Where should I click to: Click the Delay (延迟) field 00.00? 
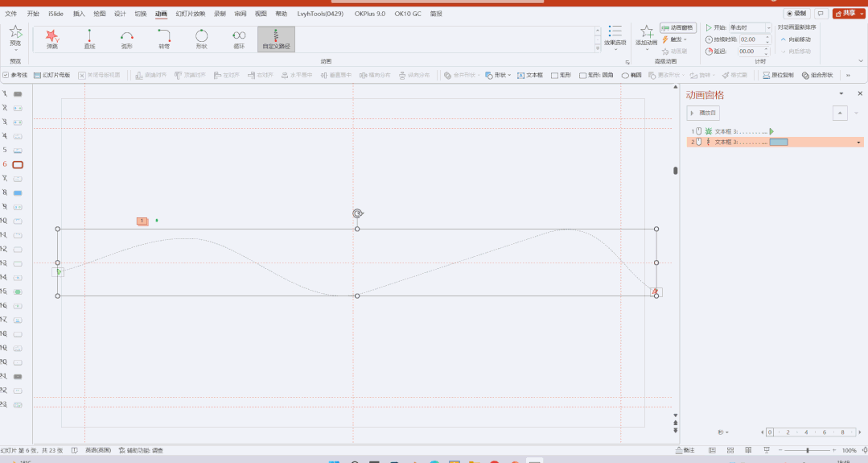click(x=750, y=52)
